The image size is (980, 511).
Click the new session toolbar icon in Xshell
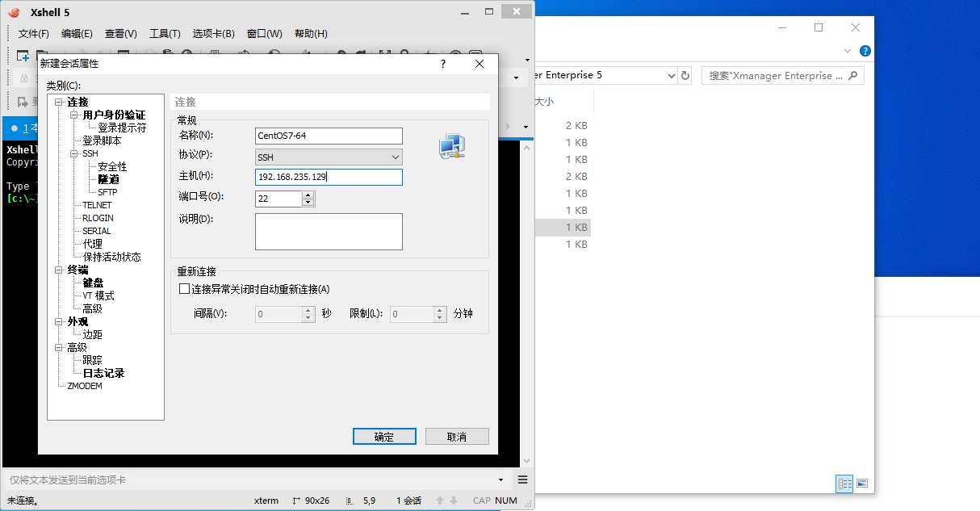pos(23,56)
